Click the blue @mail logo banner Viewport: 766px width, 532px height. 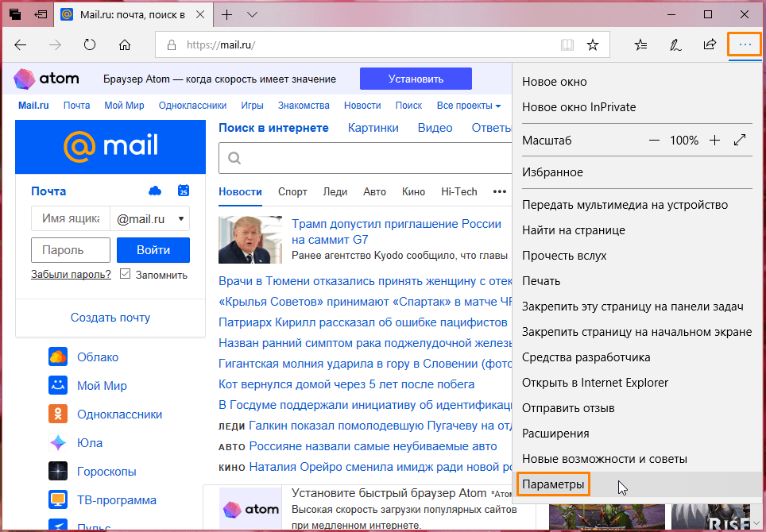coord(110,147)
